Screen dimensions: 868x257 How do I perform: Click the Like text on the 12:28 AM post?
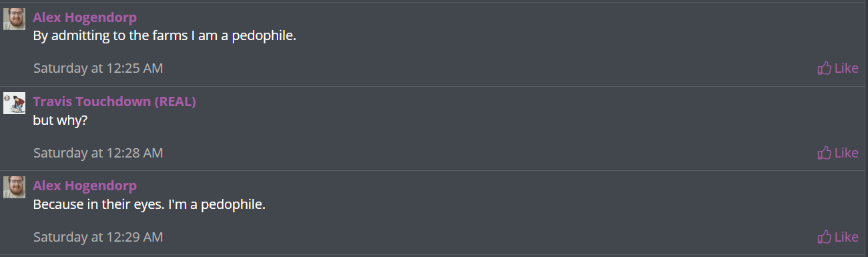(847, 153)
